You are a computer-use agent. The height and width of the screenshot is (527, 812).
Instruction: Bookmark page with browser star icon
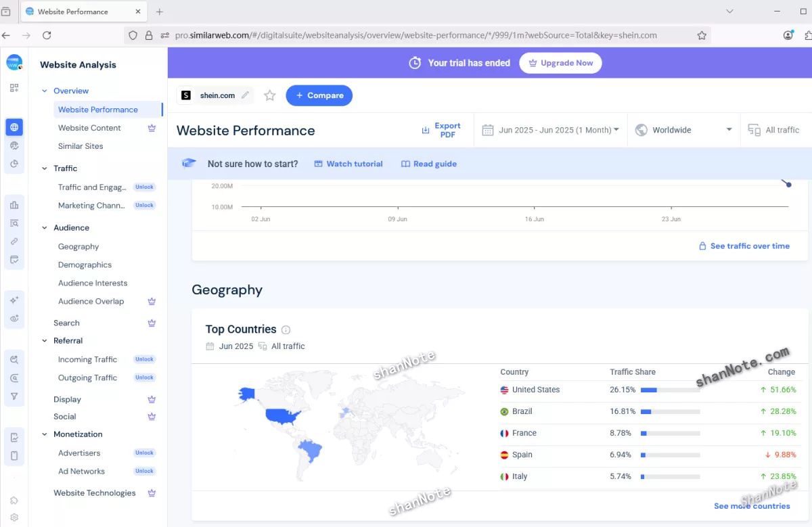point(702,35)
